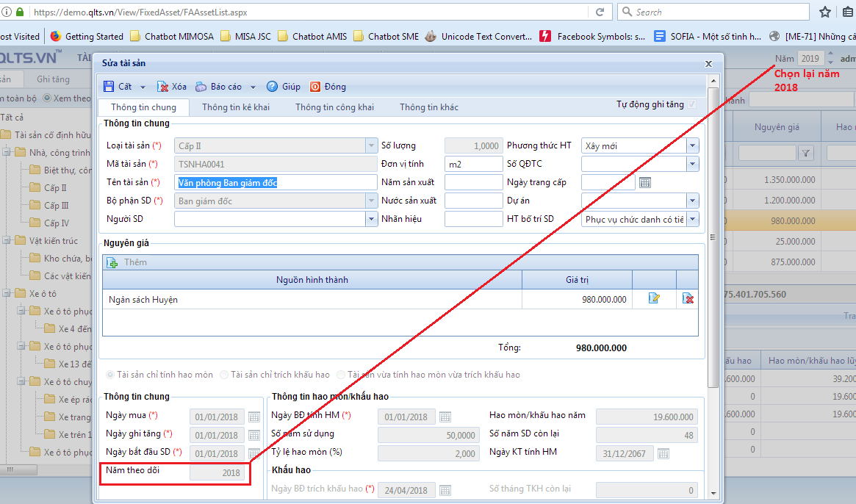Open Chatbot AMIS bookmark folder
The width and height of the screenshot is (856, 504).
tap(312, 36)
